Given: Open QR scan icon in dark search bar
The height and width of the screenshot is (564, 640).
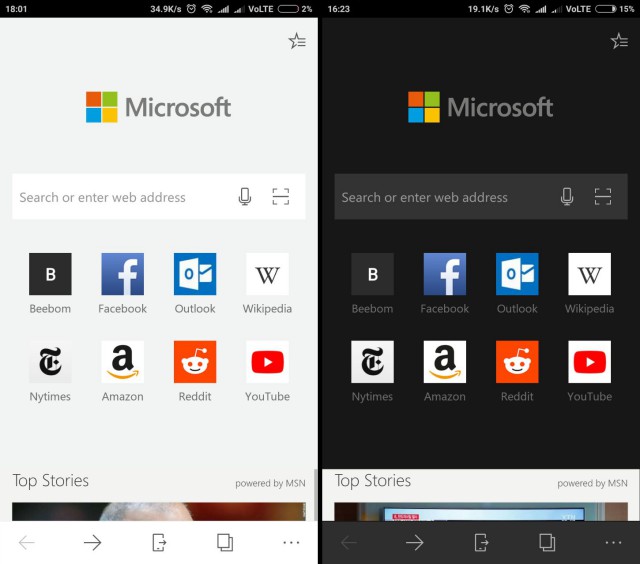Looking at the screenshot, I should coord(602,197).
